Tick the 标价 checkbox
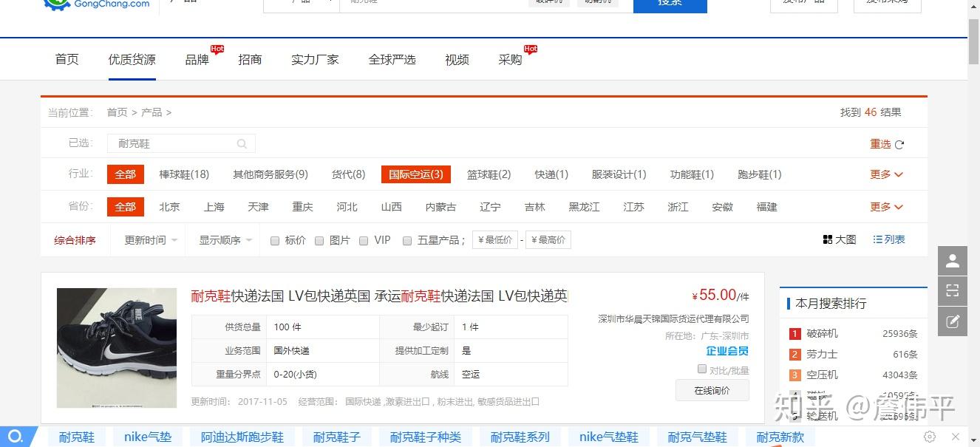This screenshot has width=980, height=447. (275, 240)
